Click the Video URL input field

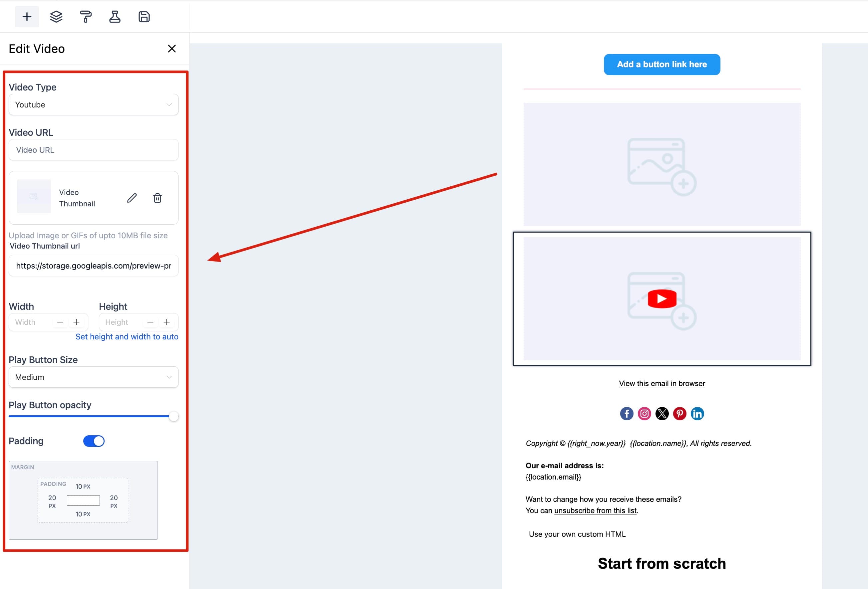[x=93, y=150]
